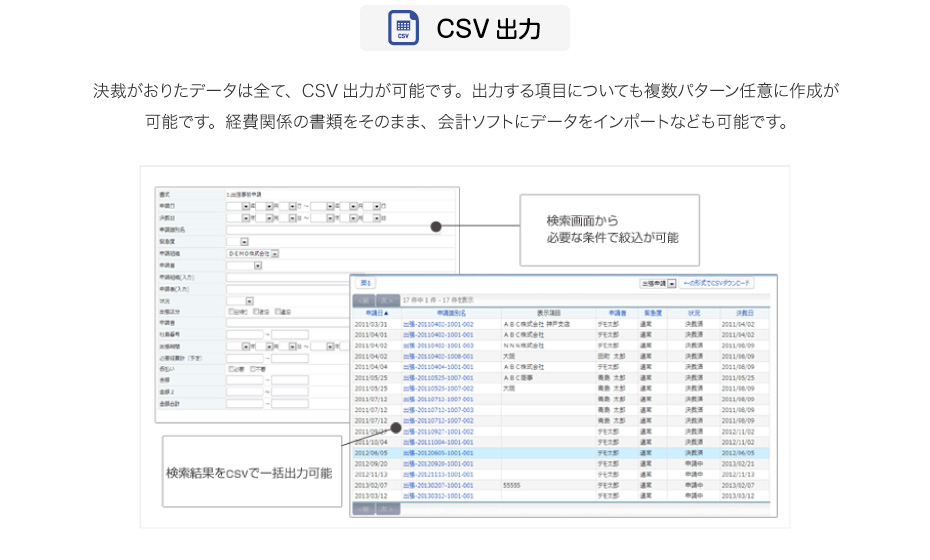Click the CSV file icon in header
Image resolution: width=930 pixels, height=560 pixels.
403,28
